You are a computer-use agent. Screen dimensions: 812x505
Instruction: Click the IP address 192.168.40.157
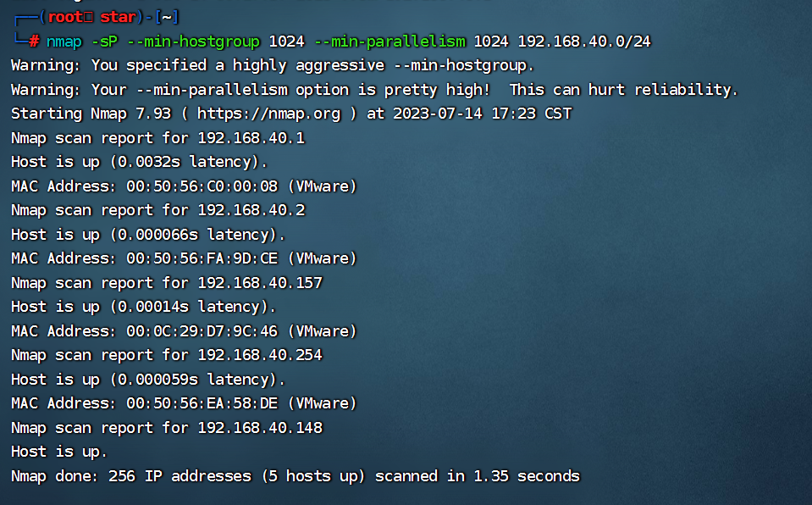pyautogui.click(x=260, y=283)
